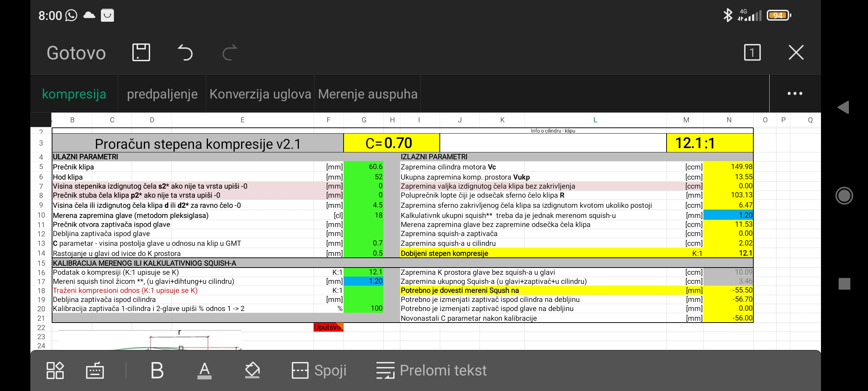The image size is (868, 391).
Task: Select the 12.1:1 result cell
Action: [x=710, y=143]
